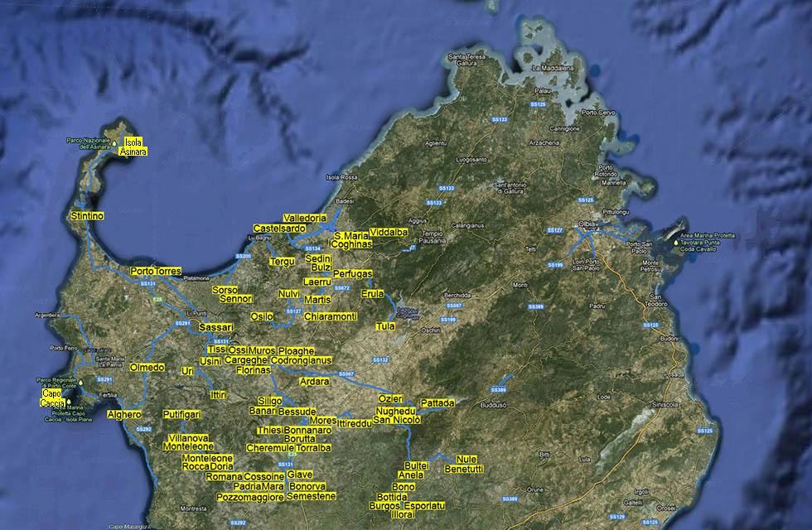Click the Porto Torres yellow label
This screenshot has width=812, height=530.
point(156,272)
